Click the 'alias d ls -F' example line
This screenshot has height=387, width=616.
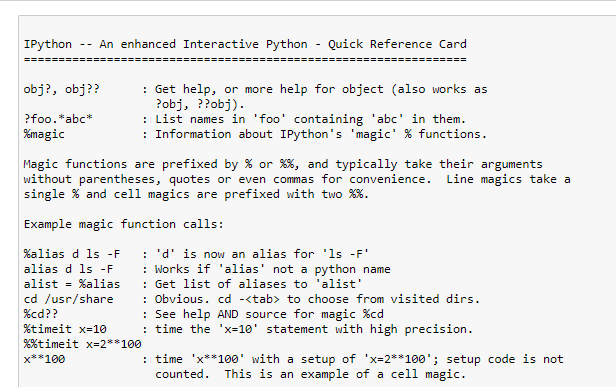coord(68,269)
